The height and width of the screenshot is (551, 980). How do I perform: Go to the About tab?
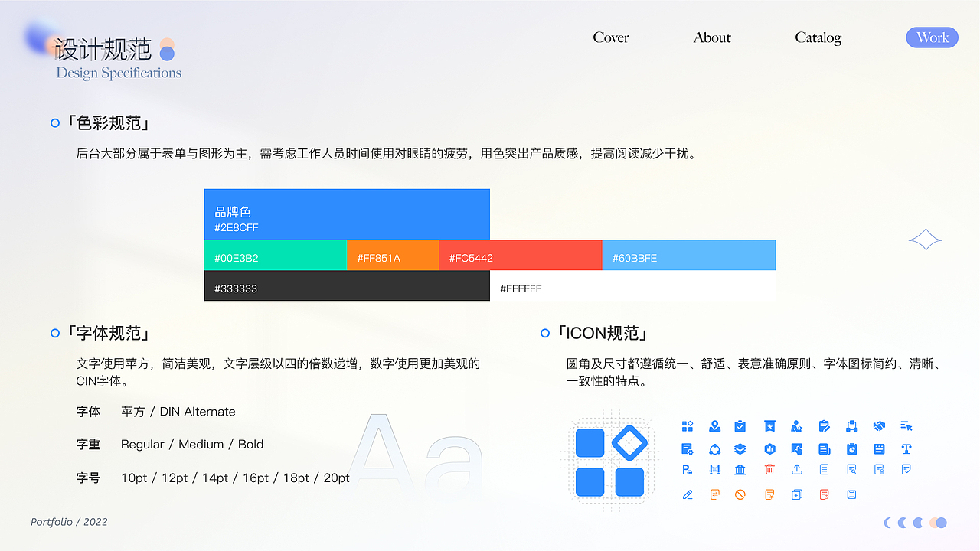pos(712,37)
